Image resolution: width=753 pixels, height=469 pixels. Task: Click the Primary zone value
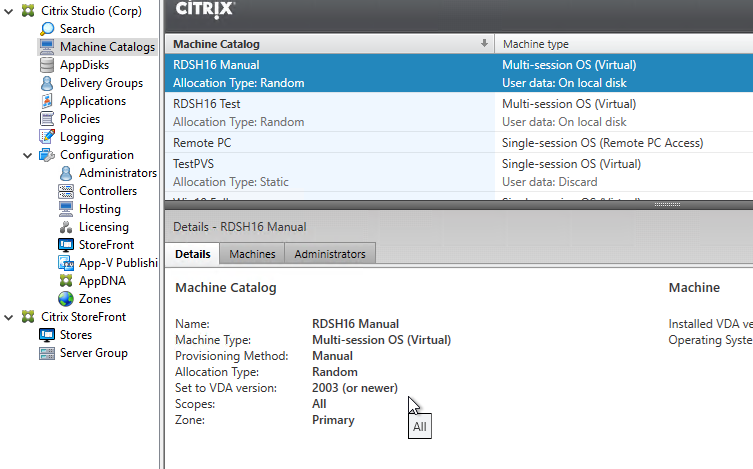pos(333,420)
